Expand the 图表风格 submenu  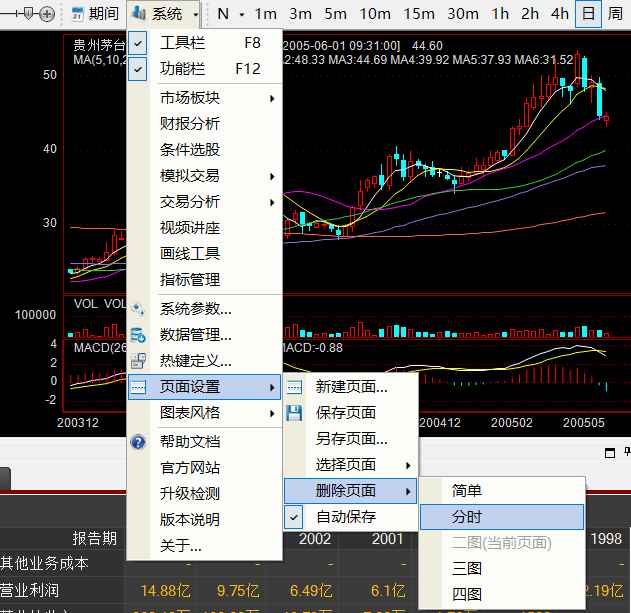(x=205, y=413)
